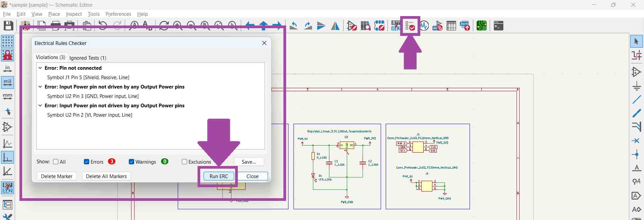Image resolution: width=644 pixels, height=220 pixels.
Task: Collapse the first 'Input Power pin not driven' error
Action: coord(40,87)
